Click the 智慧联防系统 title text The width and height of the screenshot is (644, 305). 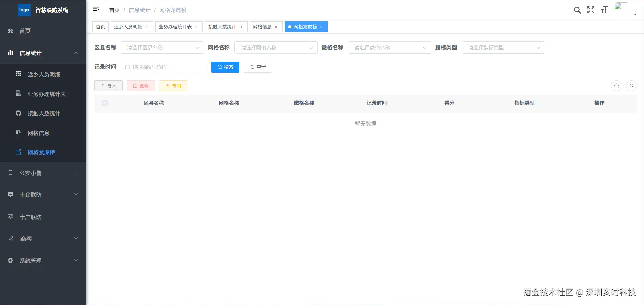(x=52, y=10)
